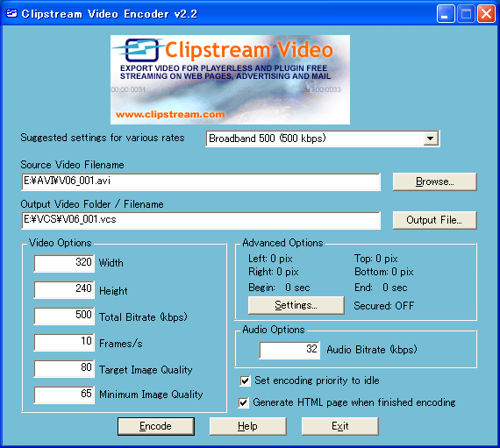Close the Clipstream Video Encoder window
This screenshot has height=448, width=500.
point(486,14)
